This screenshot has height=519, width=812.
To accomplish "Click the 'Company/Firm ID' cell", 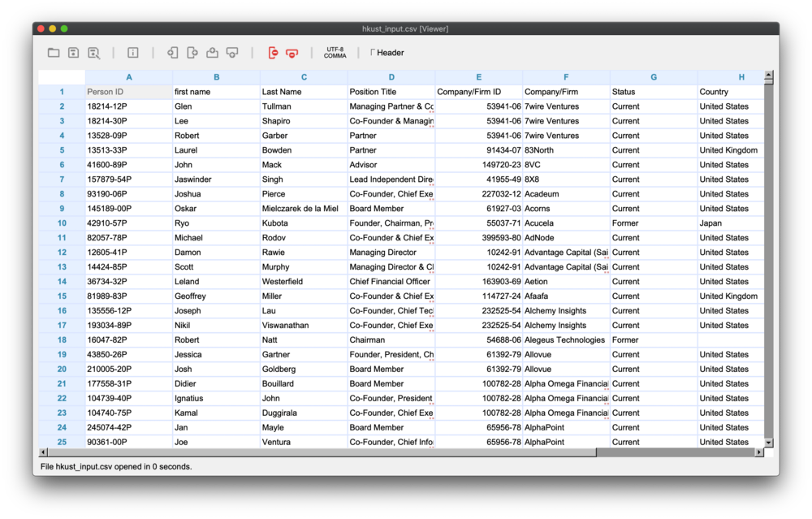I will (x=479, y=92).
